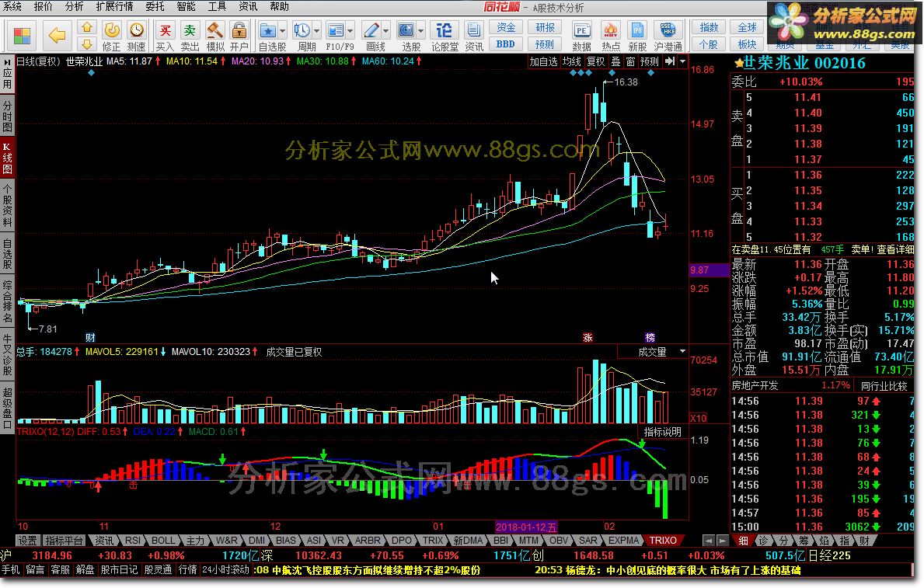Image resolution: width=924 pixels, height=588 pixels.
Task: Expand the 选股 dropdown arrow
Action: click(420, 30)
